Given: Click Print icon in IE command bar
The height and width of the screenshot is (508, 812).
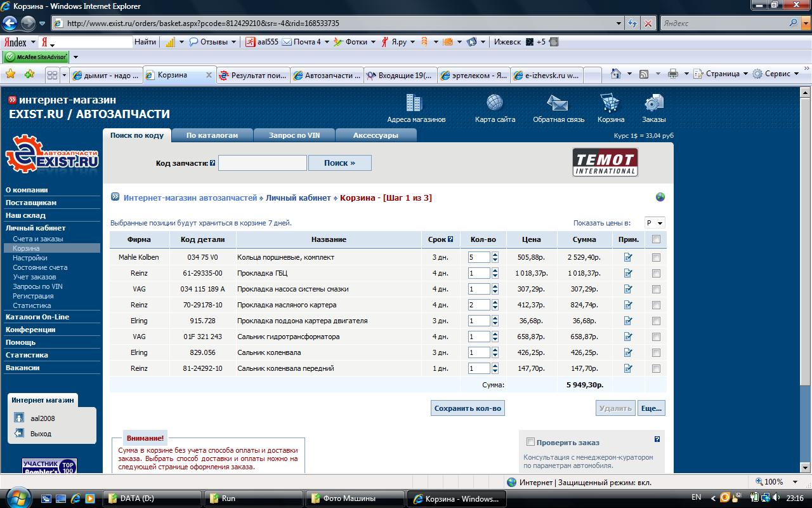Looking at the screenshot, I should point(673,74).
